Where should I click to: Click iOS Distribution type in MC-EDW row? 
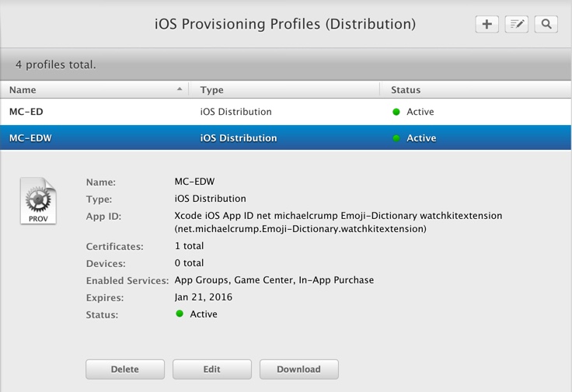[239, 138]
